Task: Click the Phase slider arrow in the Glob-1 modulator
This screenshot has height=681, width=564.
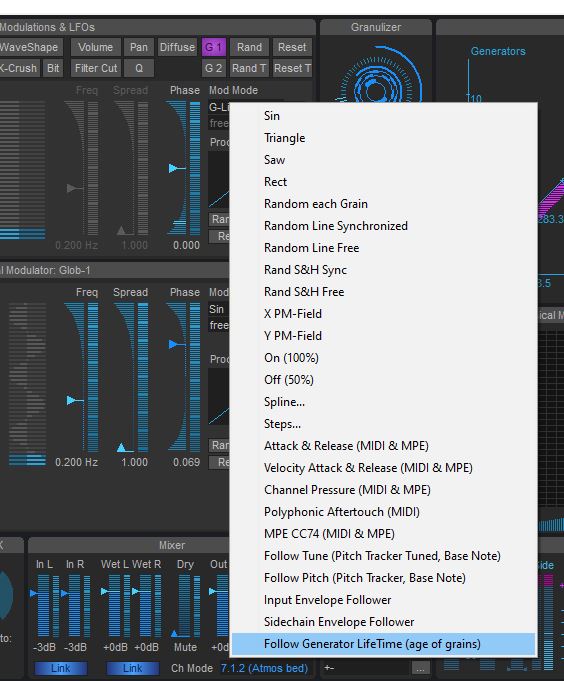Action: pyautogui.click(x=174, y=344)
